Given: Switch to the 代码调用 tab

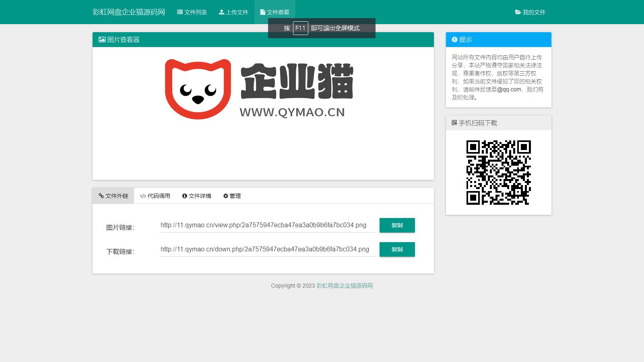Looking at the screenshot, I should [155, 196].
